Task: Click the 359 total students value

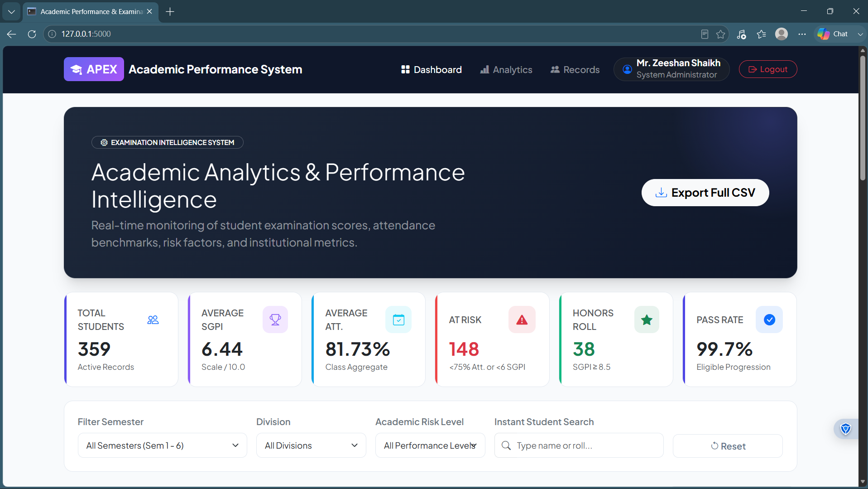Action: [94, 349]
